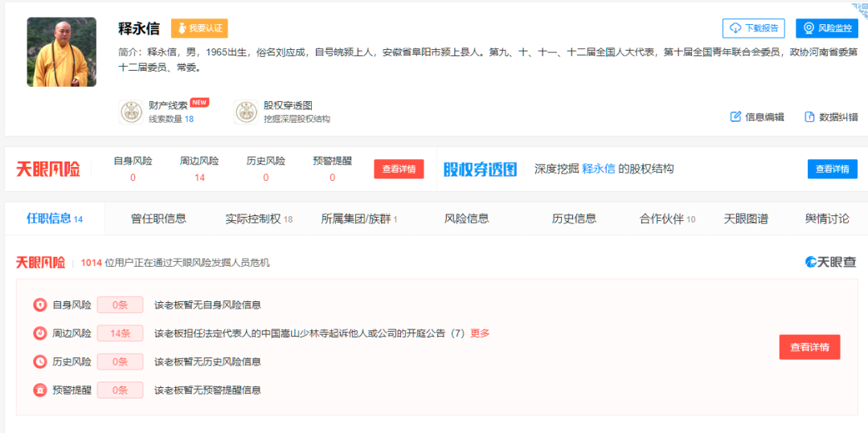The width and height of the screenshot is (868, 433).
Task: Click the blue 股权穿透图 banner logo
Action: point(480,170)
